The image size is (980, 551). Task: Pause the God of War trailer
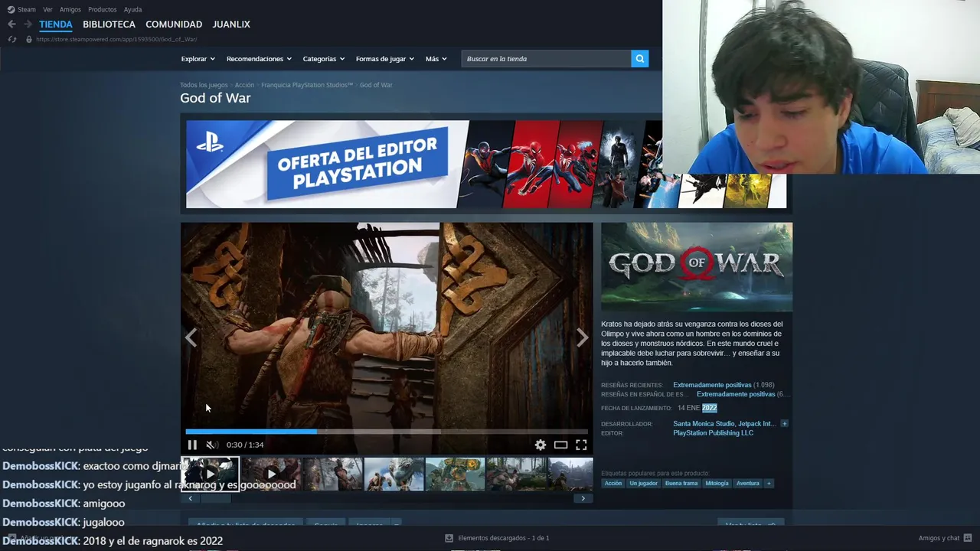coord(192,445)
